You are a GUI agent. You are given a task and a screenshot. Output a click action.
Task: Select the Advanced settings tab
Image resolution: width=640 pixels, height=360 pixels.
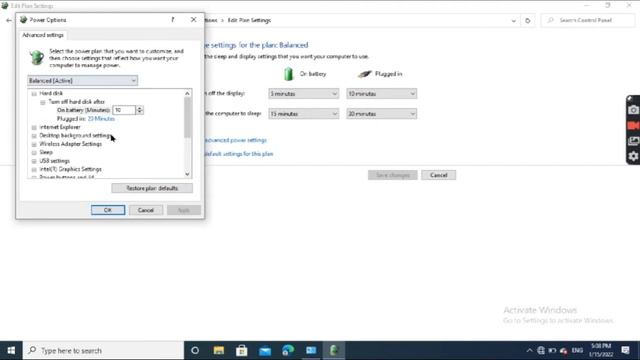click(43, 35)
